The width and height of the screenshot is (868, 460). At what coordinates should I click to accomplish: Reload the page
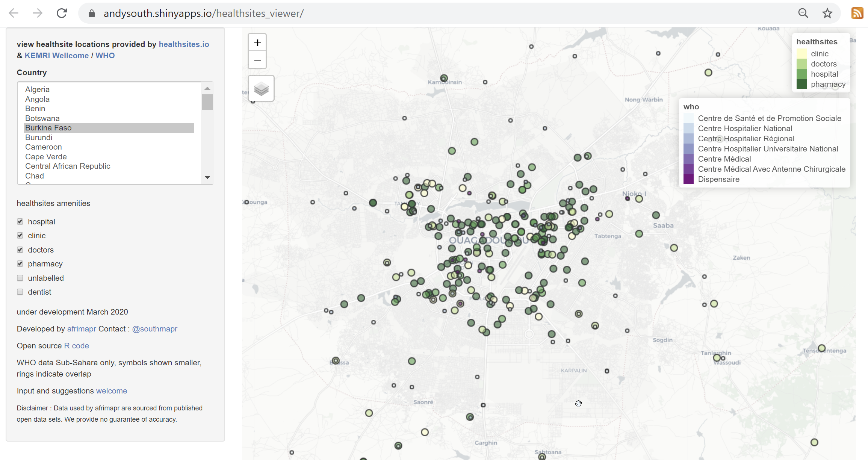point(62,14)
